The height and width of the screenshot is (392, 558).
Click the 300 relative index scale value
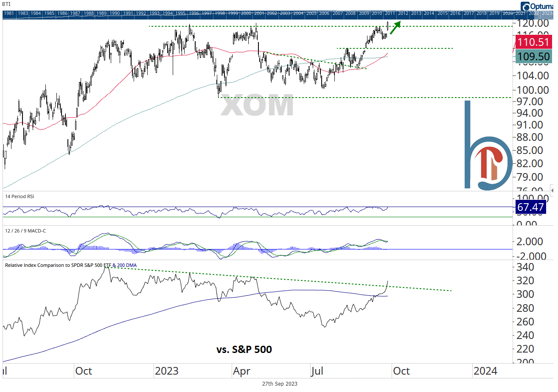click(524, 294)
